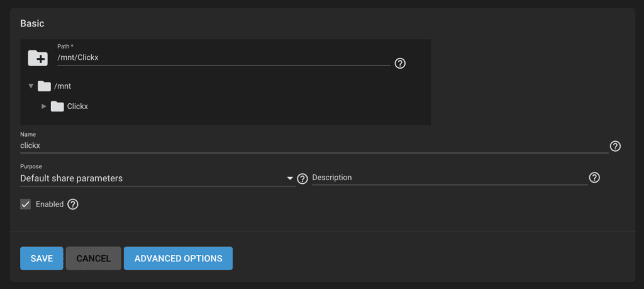
Task: Show help for Purpose dropdown
Action: point(303,179)
